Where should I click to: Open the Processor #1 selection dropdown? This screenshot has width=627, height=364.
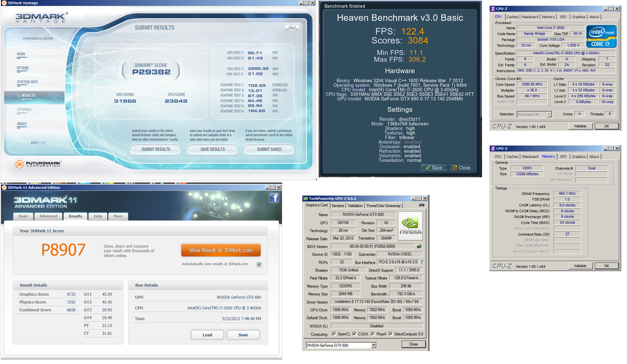click(549, 114)
